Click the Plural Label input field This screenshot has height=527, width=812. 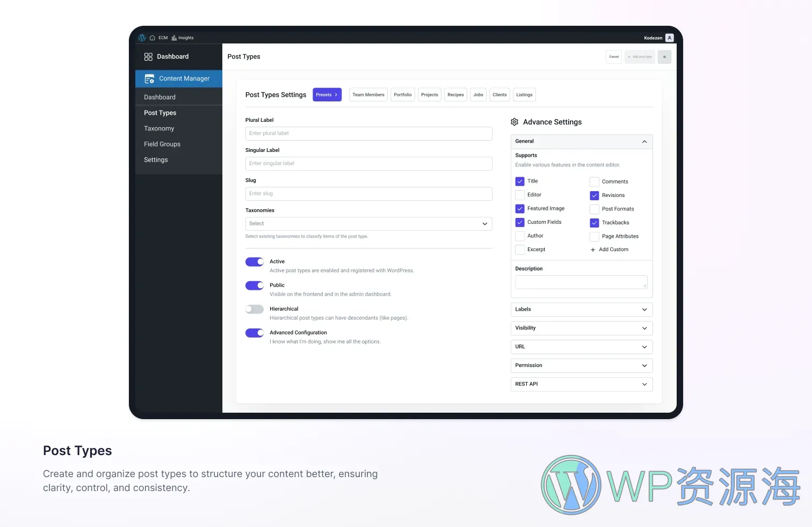pyautogui.click(x=368, y=133)
